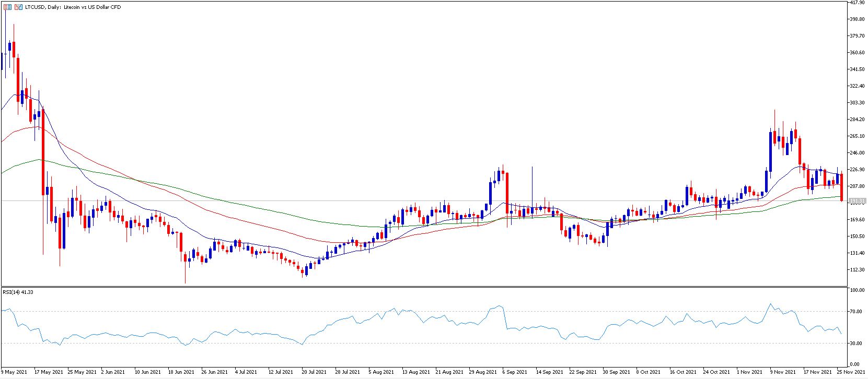Screen dimensions: 868x379
Task: Click the 5 Aug 2021 date label
Action: [x=381, y=372]
